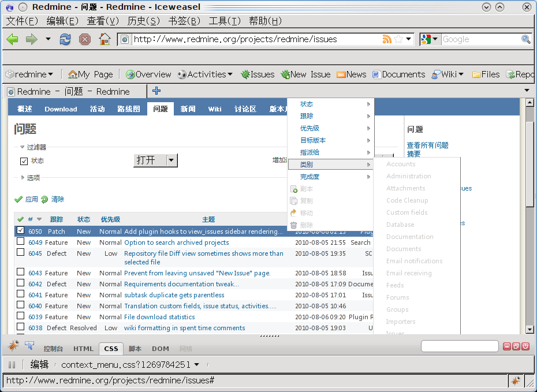The width and height of the screenshot is (537, 392).
Task: Open the 文件(F) menu
Action: coord(22,21)
